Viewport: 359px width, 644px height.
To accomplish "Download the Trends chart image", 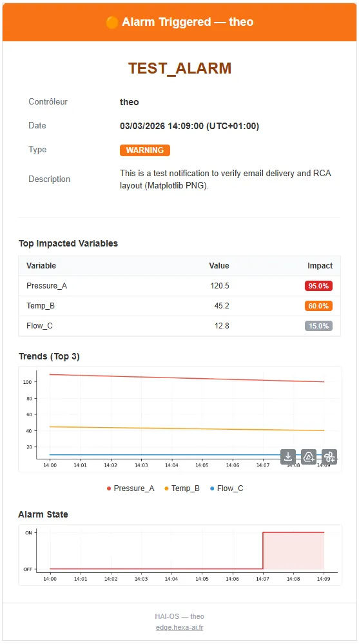I will click(x=288, y=457).
